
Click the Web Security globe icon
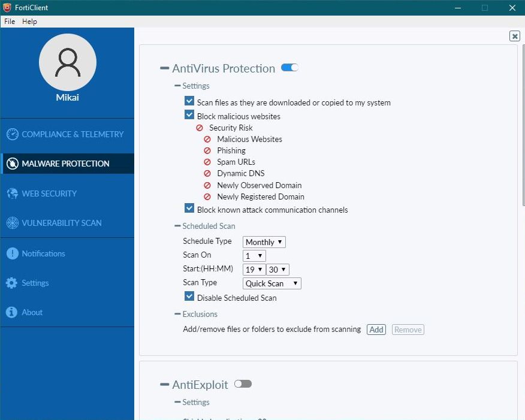coord(13,194)
